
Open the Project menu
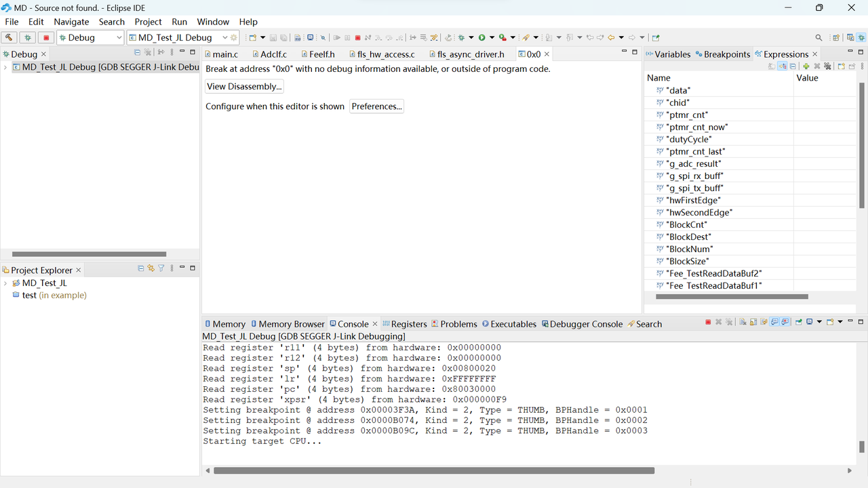click(x=148, y=22)
